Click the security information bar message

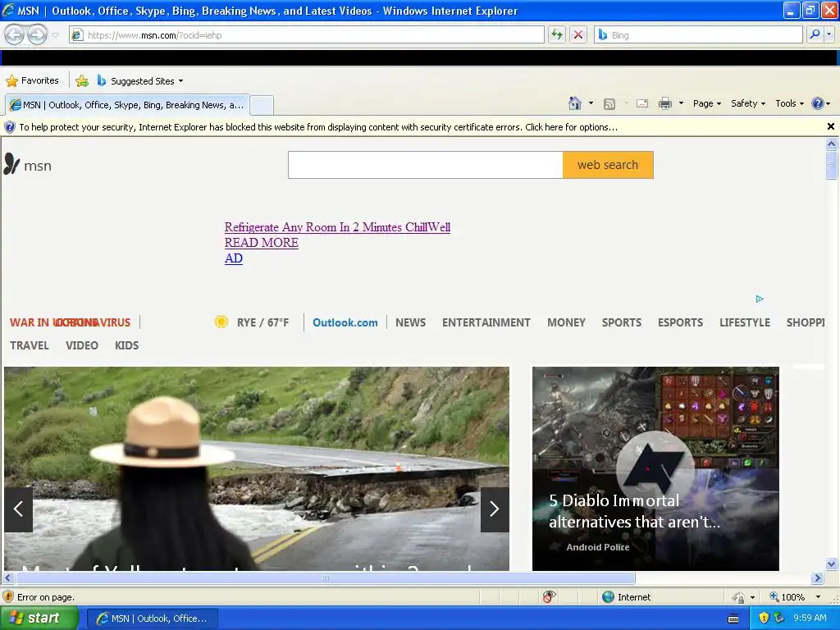318,127
